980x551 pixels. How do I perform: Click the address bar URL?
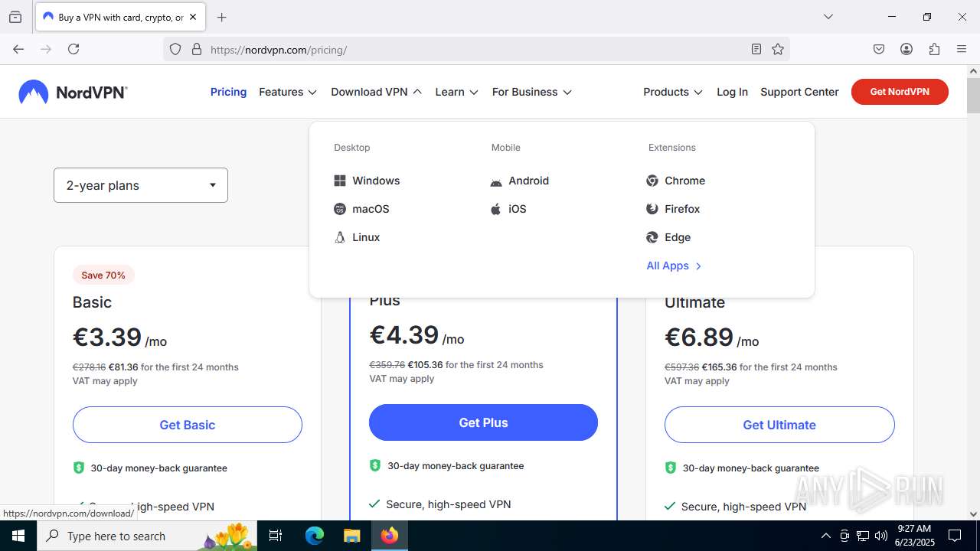[x=278, y=50]
